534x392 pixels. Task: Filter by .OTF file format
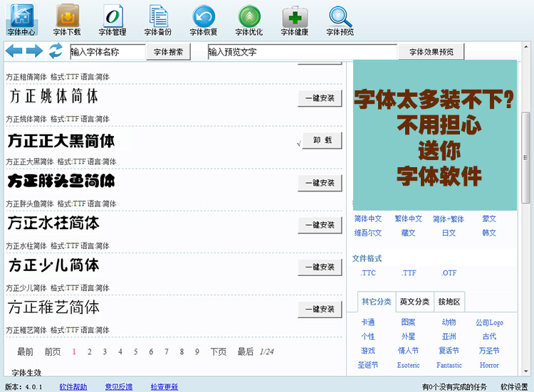[449, 273]
